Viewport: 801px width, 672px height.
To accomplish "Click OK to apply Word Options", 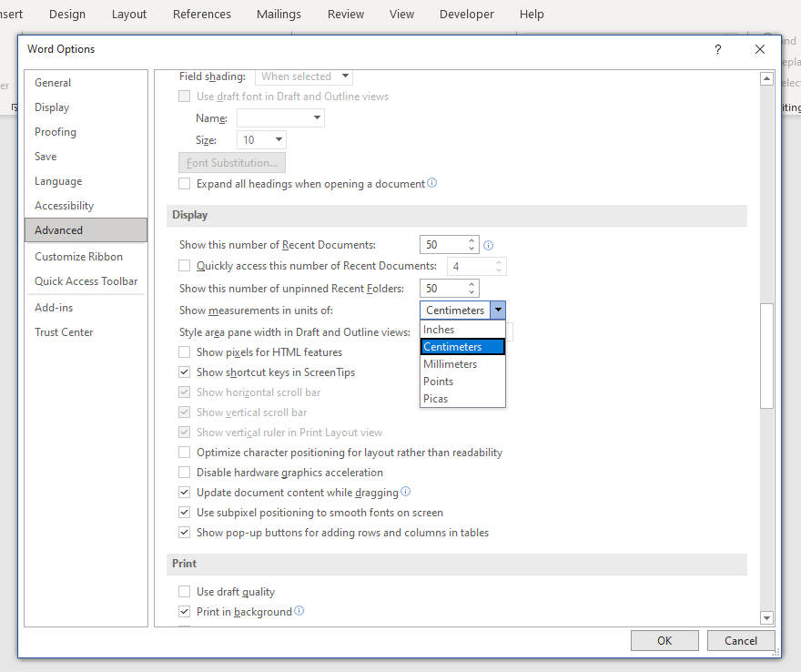I will pyautogui.click(x=664, y=641).
